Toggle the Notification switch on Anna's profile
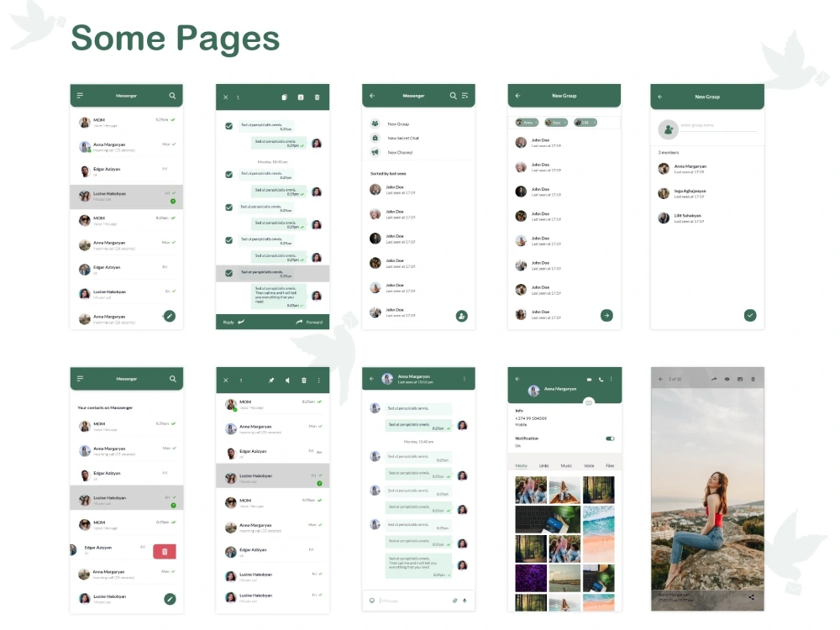Screen dimensions: 840x630 tap(610, 438)
